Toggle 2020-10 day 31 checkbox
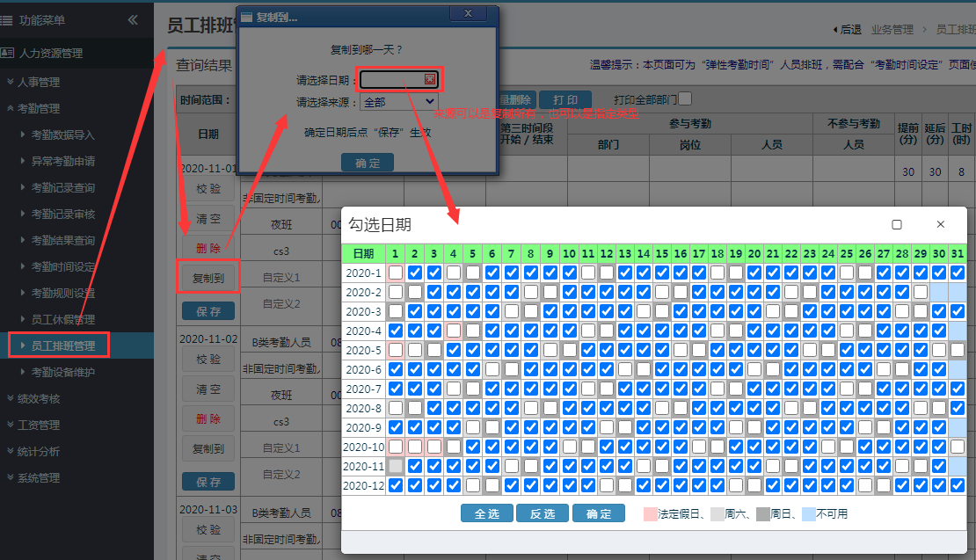The height and width of the screenshot is (560, 976). (958, 446)
